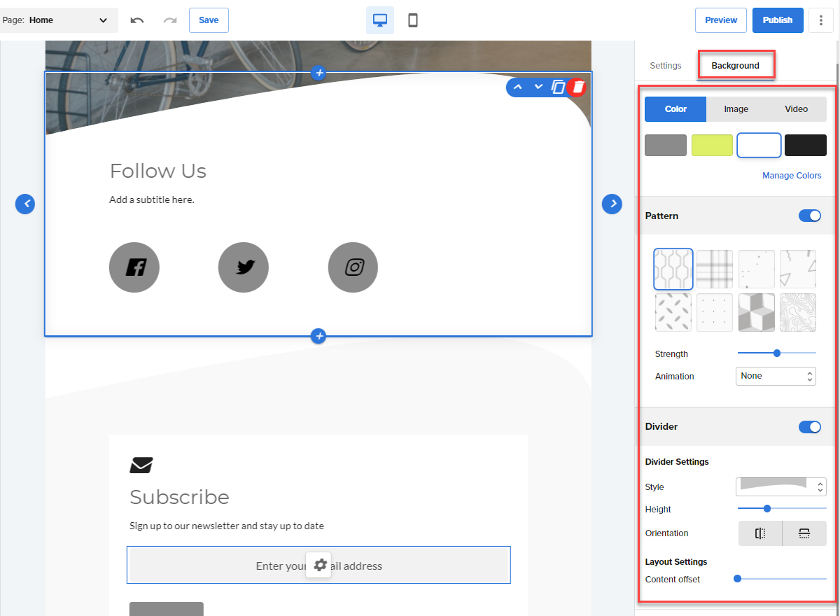
Task: Move section down
Action: (538, 87)
